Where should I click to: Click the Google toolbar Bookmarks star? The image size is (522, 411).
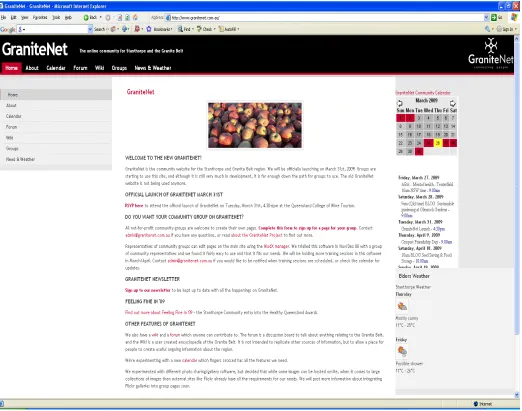[x=149, y=29]
